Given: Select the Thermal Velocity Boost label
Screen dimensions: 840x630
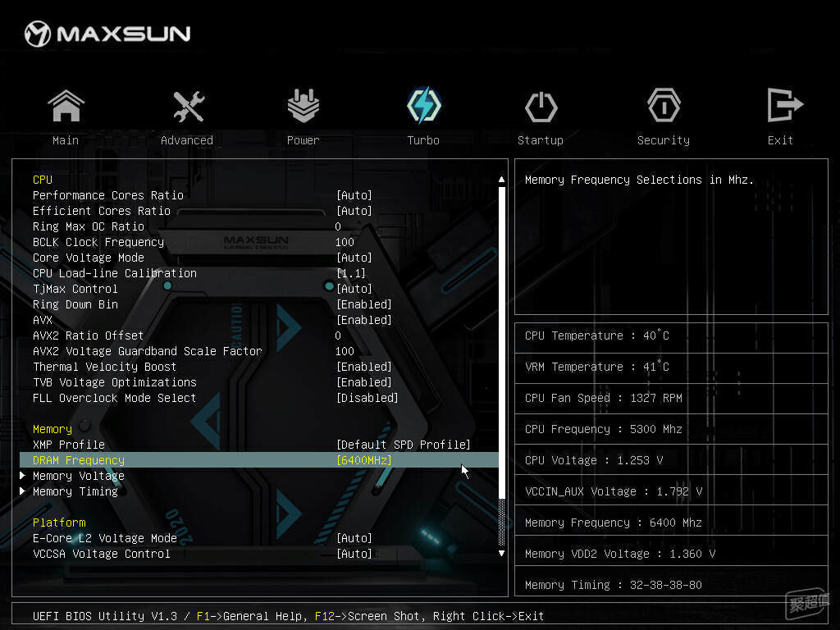Looking at the screenshot, I should click(x=104, y=367).
